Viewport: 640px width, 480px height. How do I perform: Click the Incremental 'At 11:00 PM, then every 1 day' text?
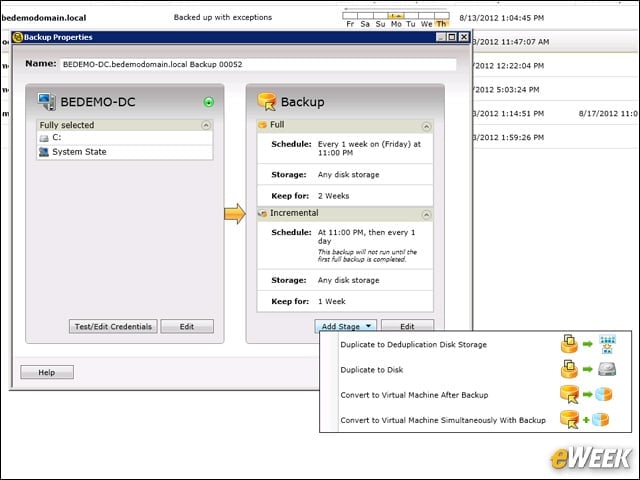point(366,237)
